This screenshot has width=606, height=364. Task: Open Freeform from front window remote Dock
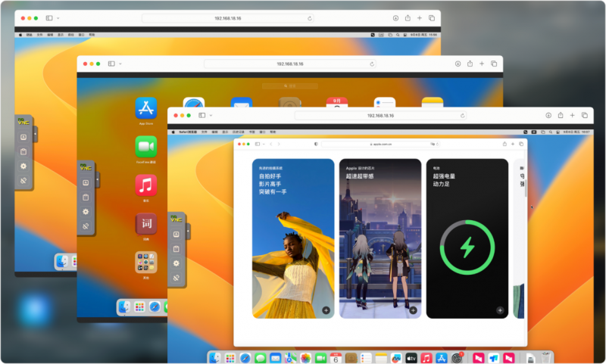point(395,358)
